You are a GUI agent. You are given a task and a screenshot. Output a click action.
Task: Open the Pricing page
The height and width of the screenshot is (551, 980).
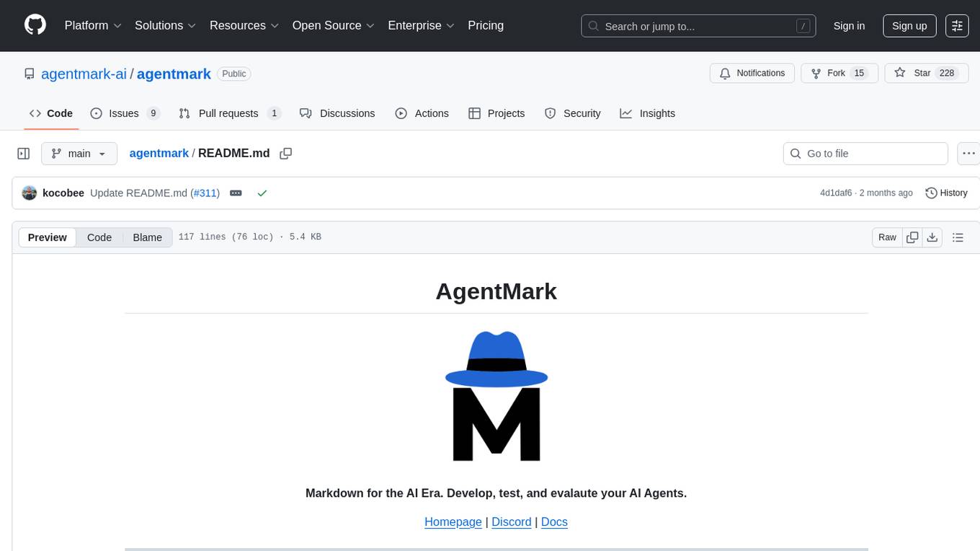click(486, 25)
